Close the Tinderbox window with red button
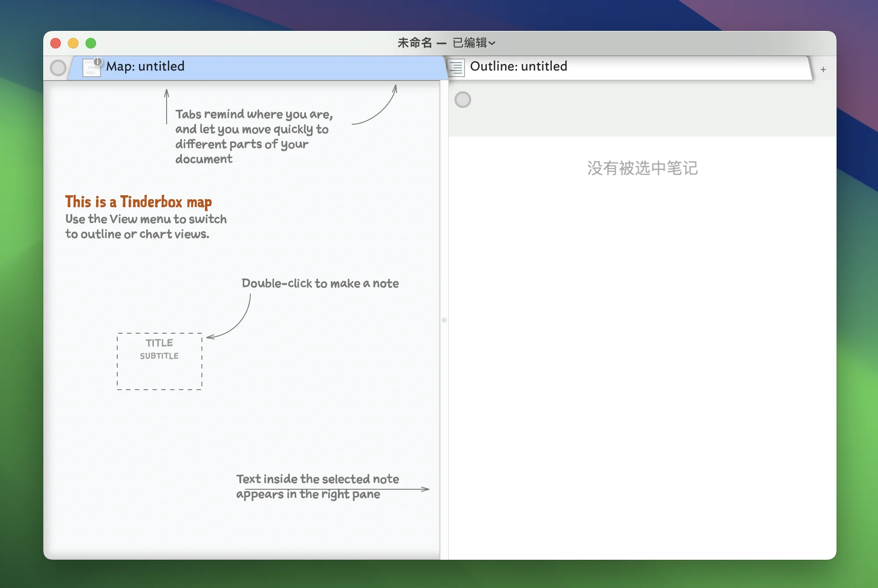 click(x=56, y=43)
